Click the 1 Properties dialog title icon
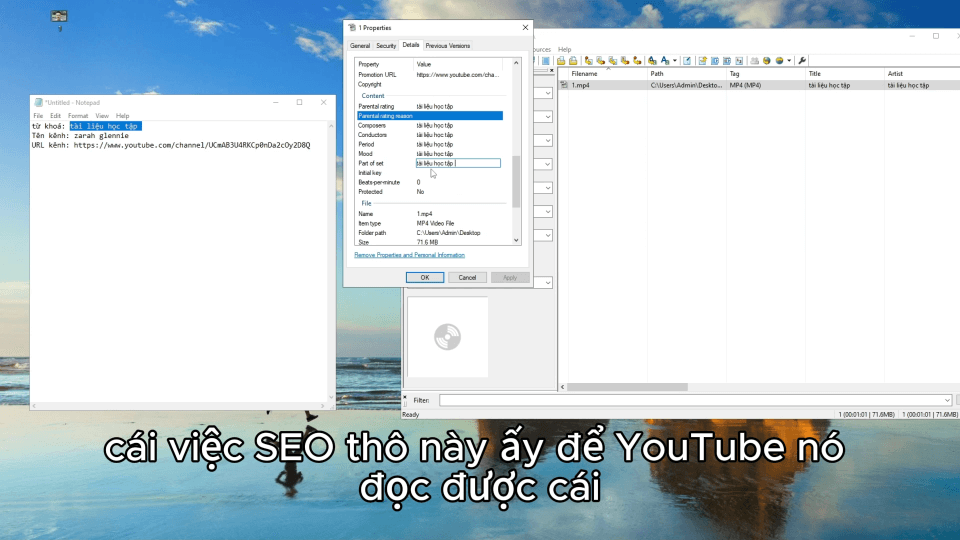The width and height of the screenshot is (960, 540). [x=351, y=28]
